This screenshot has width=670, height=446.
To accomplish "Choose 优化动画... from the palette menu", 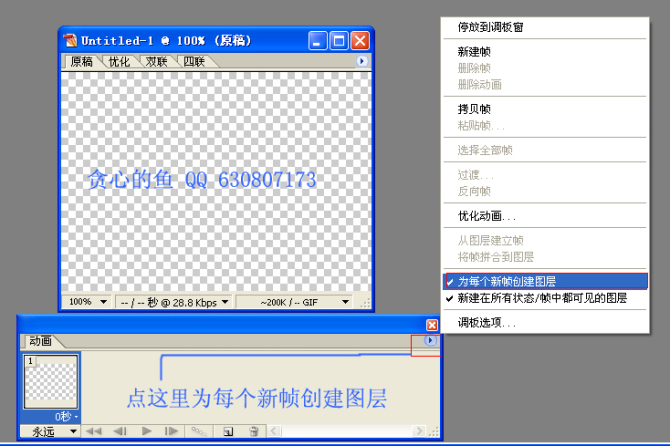I will coord(487,216).
